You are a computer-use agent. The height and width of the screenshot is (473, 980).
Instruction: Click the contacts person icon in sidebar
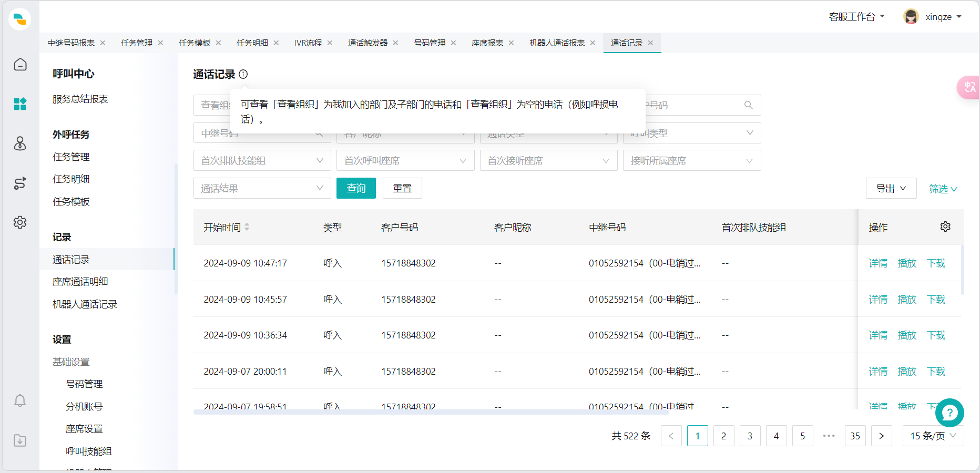coord(20,143)
